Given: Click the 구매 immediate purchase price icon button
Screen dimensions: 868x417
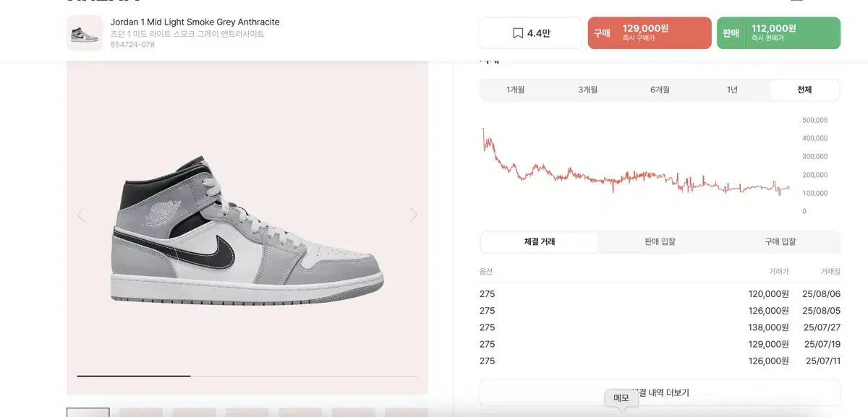Looking at the screenshot, I should [x=649, y=33].
